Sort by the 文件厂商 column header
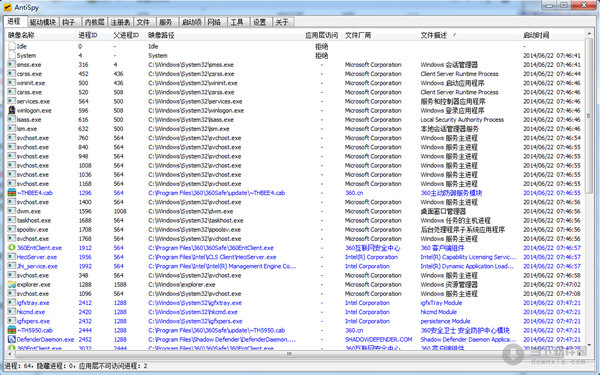 point(380,35)
